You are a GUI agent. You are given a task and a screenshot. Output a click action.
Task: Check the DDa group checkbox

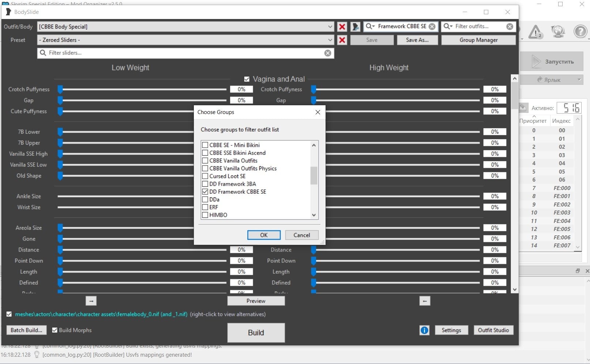coord(205,200)
